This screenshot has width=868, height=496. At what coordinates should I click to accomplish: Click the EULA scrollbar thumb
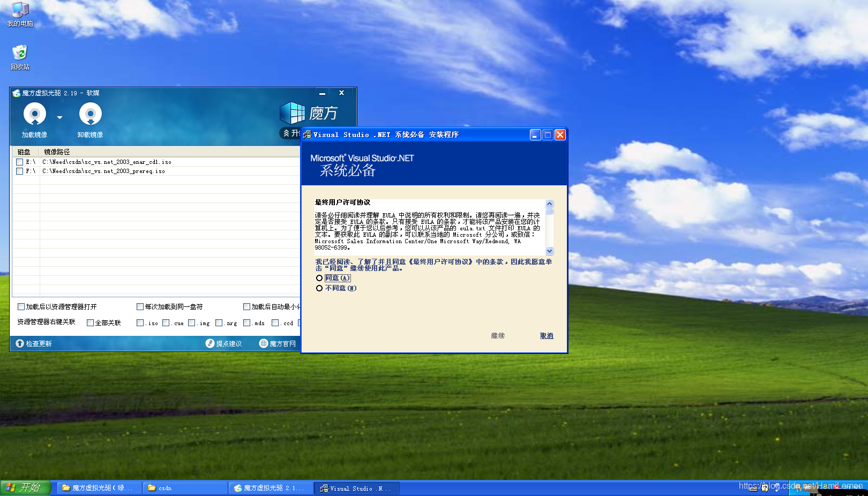pyautogui.click(x=549, y=211)
